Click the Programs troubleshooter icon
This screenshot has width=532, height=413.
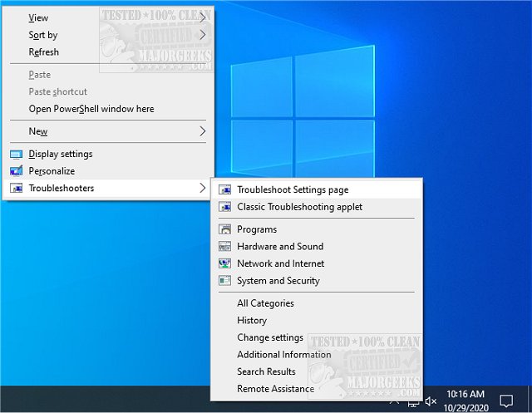[224, 229]
